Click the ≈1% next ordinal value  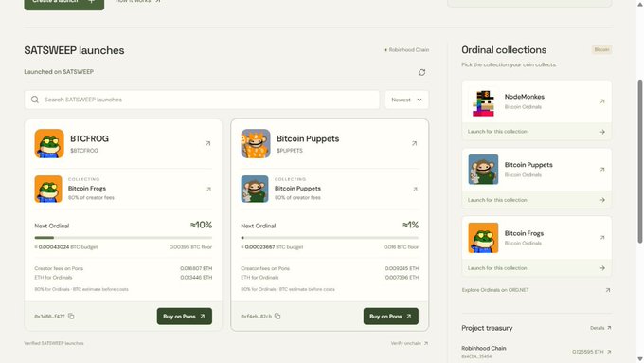410,225
